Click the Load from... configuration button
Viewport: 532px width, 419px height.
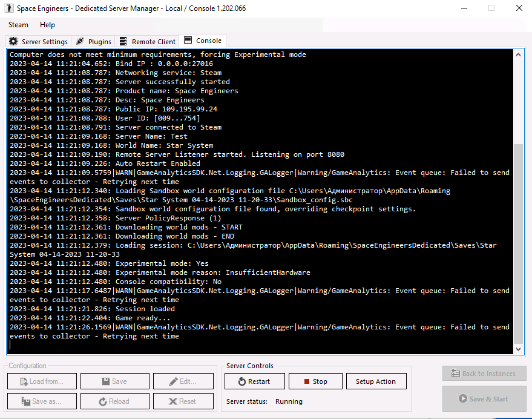[x=42, y=381]
